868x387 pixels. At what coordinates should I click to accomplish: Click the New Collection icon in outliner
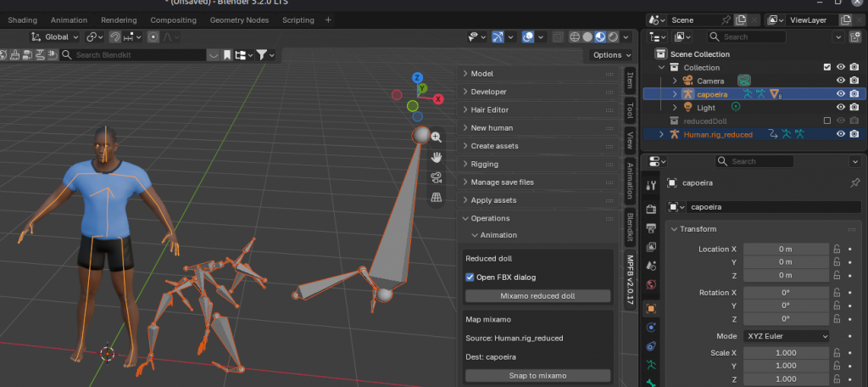coord(855,37)
